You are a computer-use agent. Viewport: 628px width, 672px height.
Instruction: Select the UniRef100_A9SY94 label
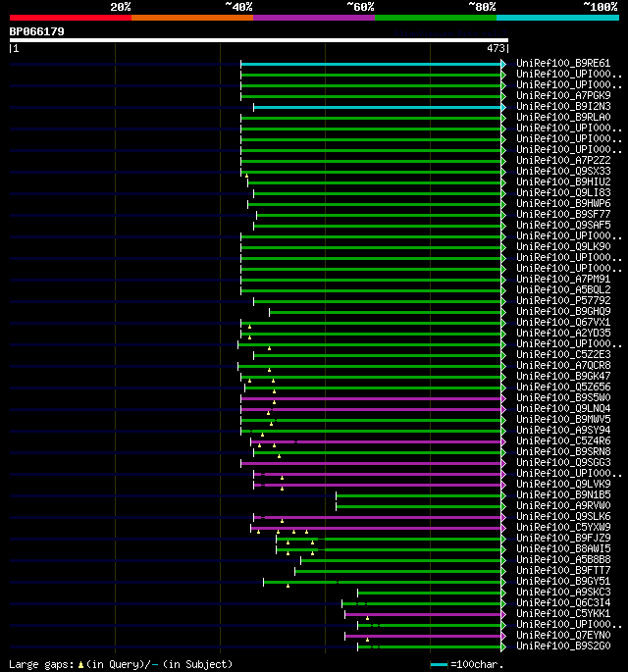coord(563,430)
